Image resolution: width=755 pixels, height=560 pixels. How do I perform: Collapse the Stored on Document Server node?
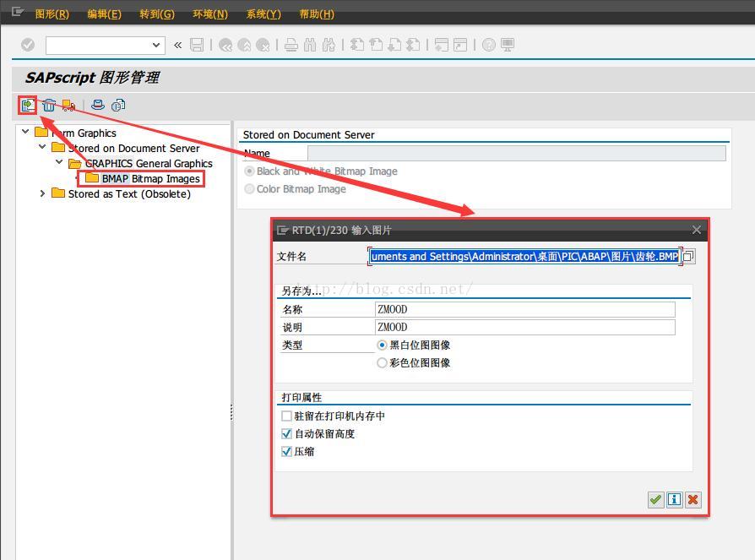[42, 146]
